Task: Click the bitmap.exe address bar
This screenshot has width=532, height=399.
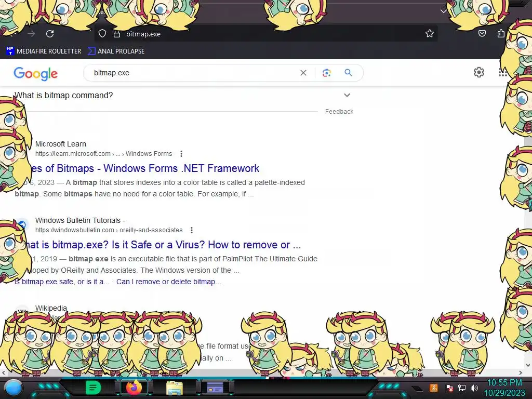Action: coord(265,34)
